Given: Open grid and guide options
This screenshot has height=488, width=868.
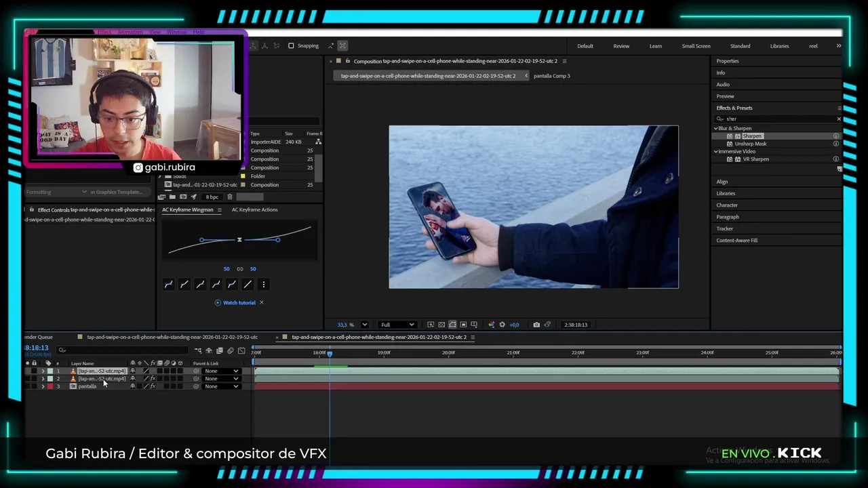Looking at the screenshot, I should pyautogui.click(x=474, y=325).
